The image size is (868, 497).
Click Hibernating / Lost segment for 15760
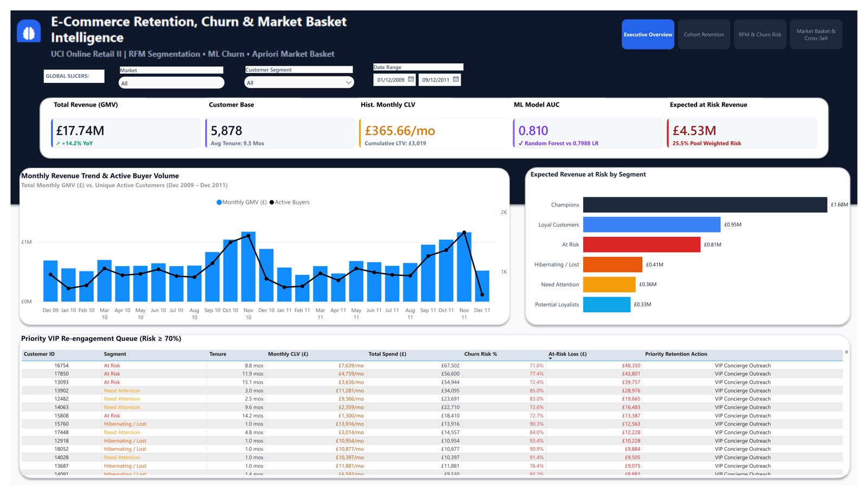pos(125,424)
